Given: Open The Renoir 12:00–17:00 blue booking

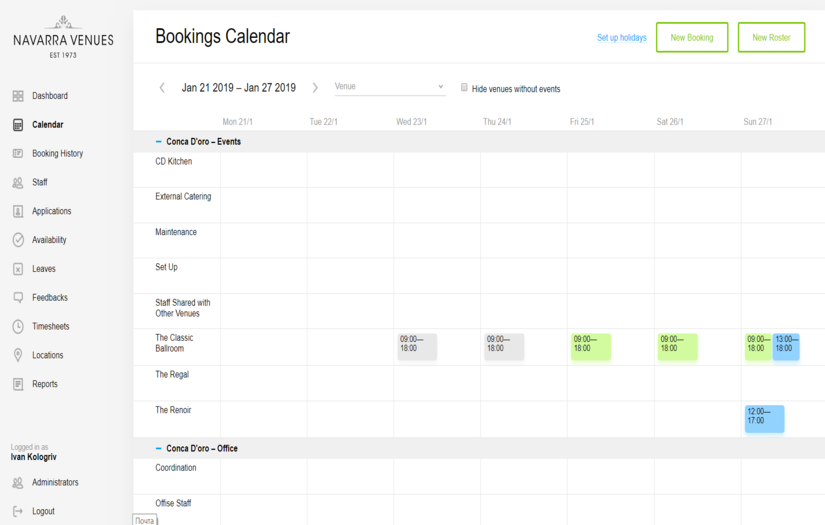Looking at the screenshot, I should click(x=764, y=419).
